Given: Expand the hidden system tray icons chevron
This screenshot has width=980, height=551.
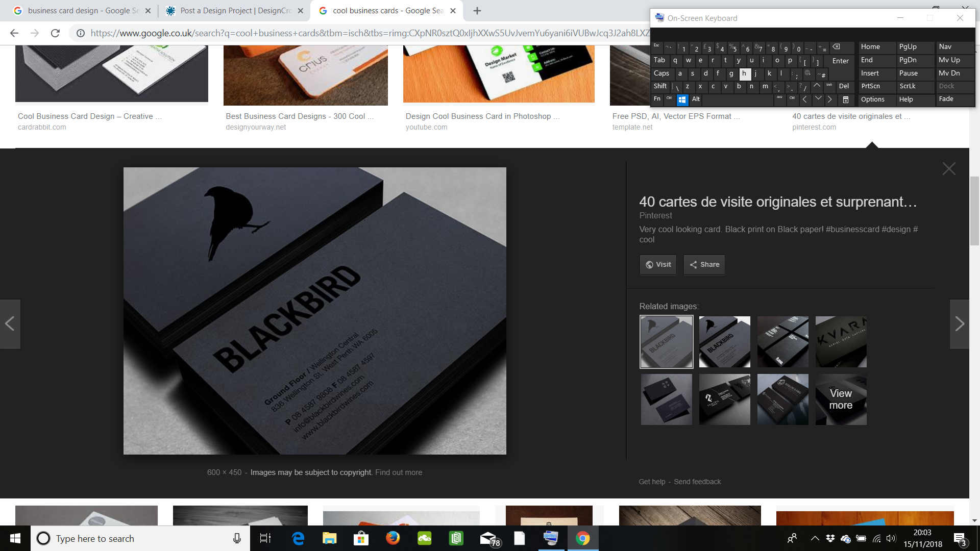Looking at the screenshot, I should pos(815,538).
